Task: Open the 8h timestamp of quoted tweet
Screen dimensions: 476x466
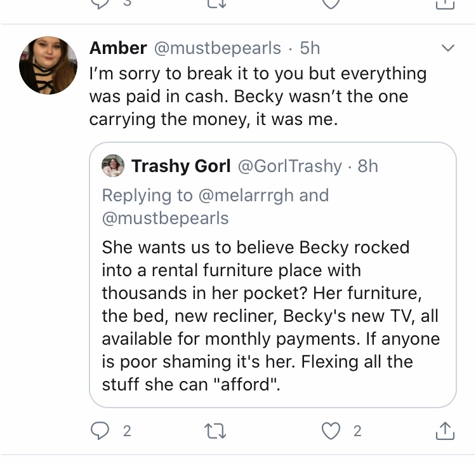Action: 367,166
